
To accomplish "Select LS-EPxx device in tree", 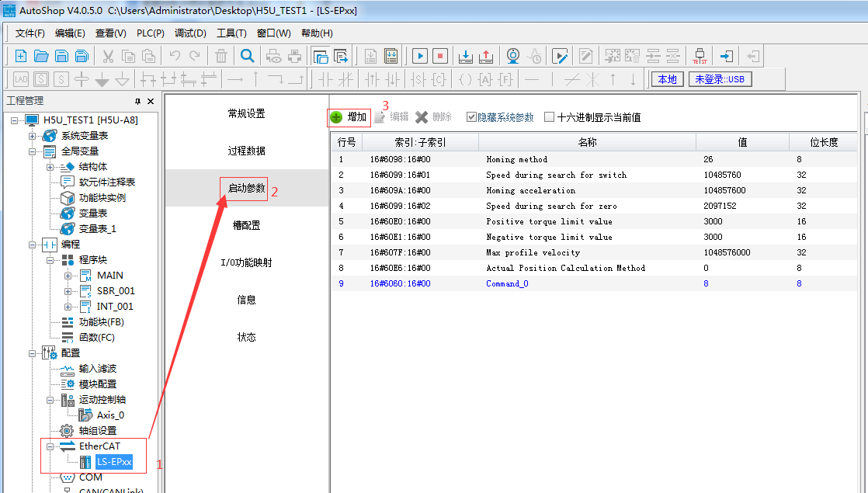I will click(x=114, y=461).
